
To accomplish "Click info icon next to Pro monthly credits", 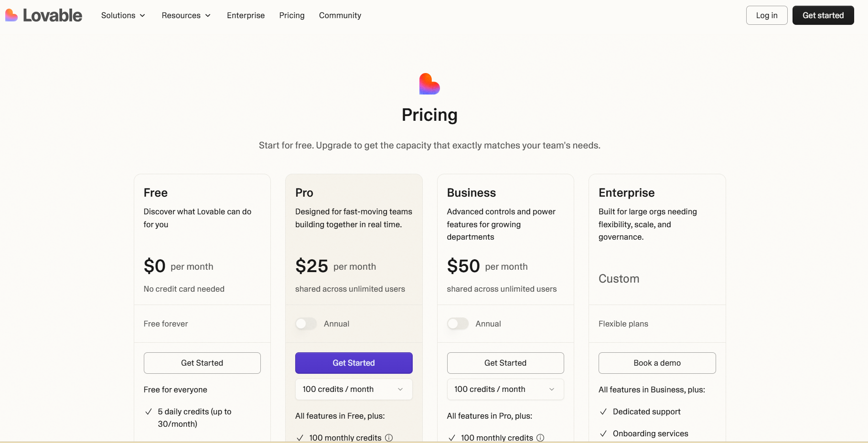I will pyautogui.click(x=389, y=438).
